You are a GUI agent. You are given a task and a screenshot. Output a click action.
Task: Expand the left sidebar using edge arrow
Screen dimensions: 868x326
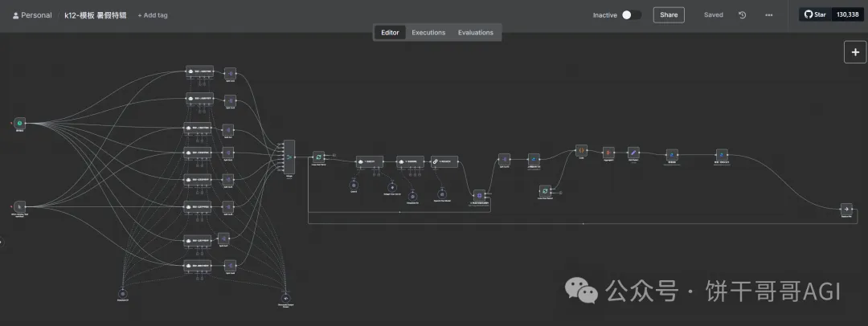click(x=2, y=241)
